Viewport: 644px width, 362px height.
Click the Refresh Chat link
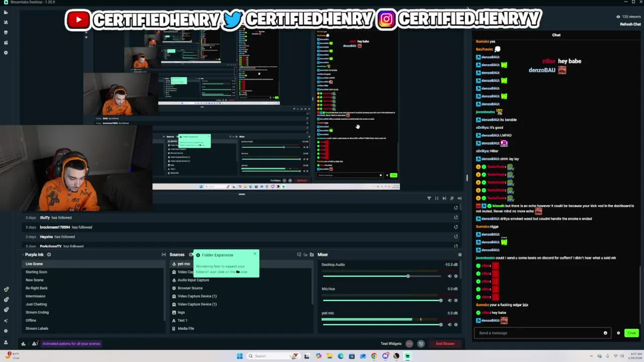[x=630, y=24]
